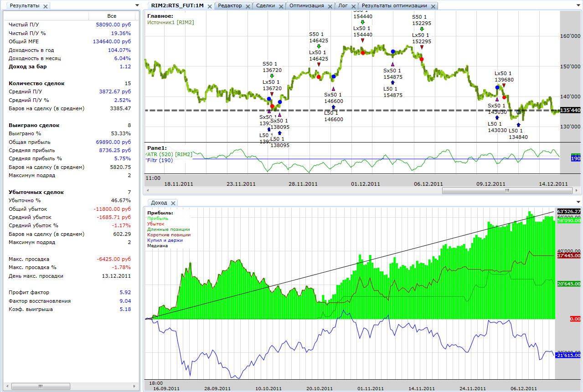Close the Результаты panel tab
The width and height of the screenshot is (583, 392).
[x=46, y=6]
